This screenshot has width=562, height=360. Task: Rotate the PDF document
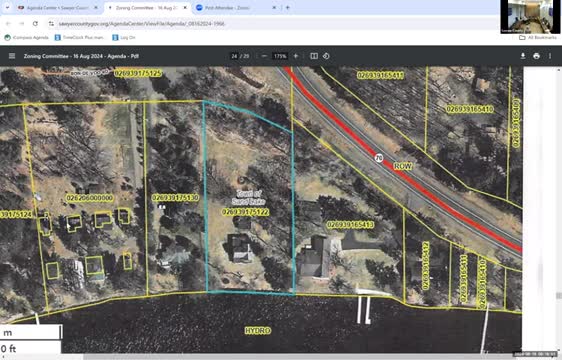[326, 56]
